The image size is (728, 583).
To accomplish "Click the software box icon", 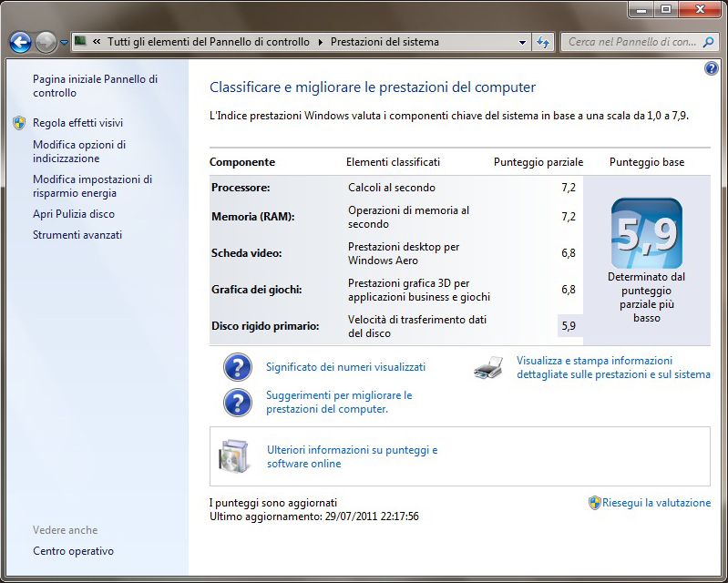I will (233, 456).
